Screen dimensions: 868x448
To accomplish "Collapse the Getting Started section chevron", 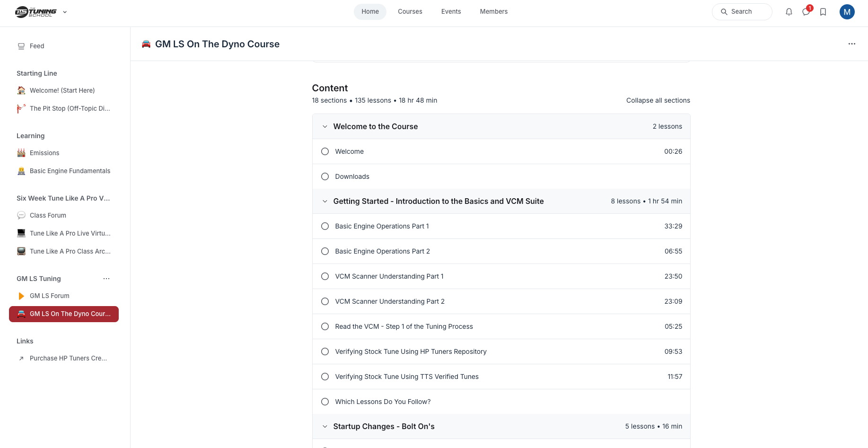I will click(x=325, y=202).
